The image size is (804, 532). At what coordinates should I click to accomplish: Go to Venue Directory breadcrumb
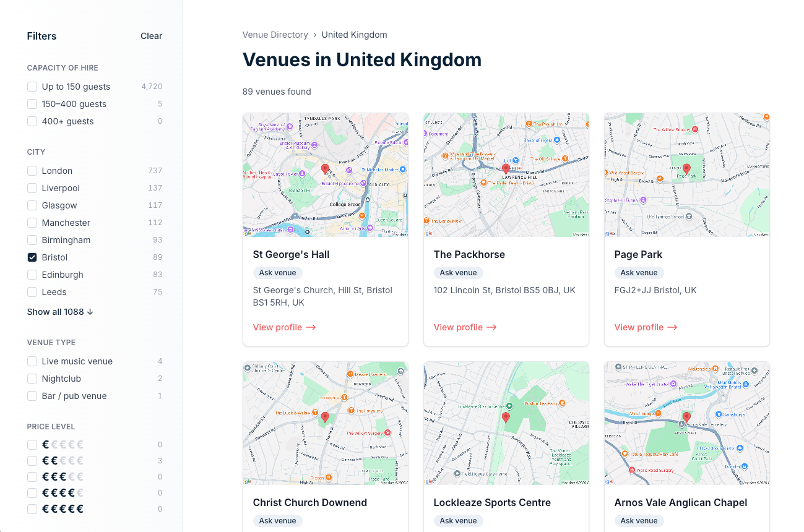[275, 35]
